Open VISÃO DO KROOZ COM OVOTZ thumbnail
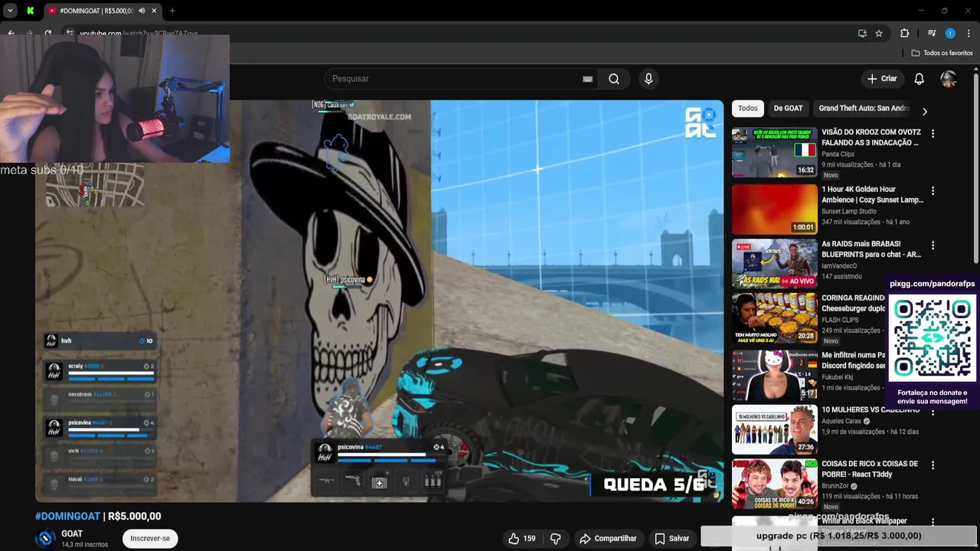Screen dimensions: 980x551 (x=774, y=152)
